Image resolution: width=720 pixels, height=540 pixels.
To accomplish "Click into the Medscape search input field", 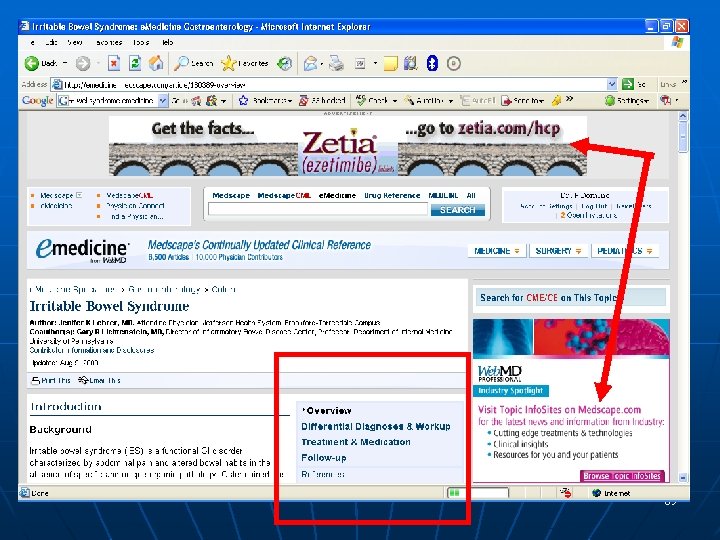I will 317,210.
